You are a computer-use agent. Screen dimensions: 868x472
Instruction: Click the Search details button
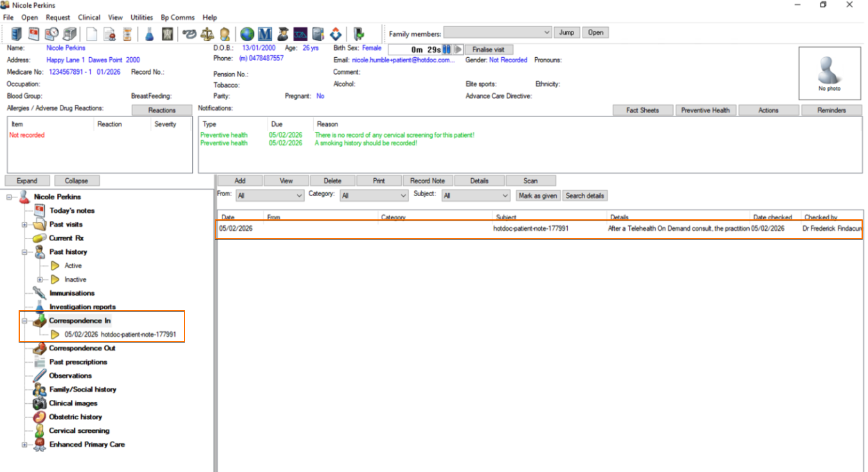click(584, 195)
